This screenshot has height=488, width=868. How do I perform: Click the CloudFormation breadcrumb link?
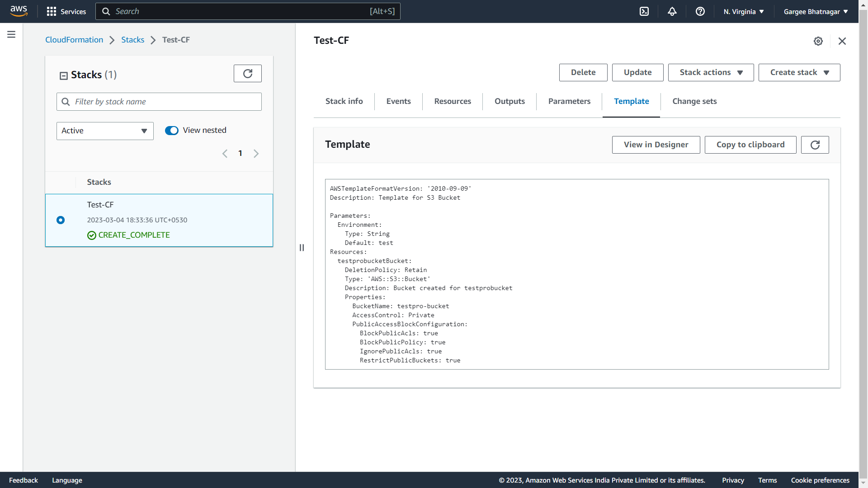coord(74,40)
